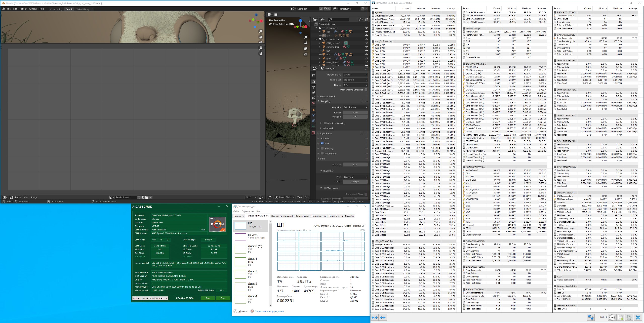Uncheck the Hair panel checkbox
Viewport: 644px width, 323px height.
322,143
